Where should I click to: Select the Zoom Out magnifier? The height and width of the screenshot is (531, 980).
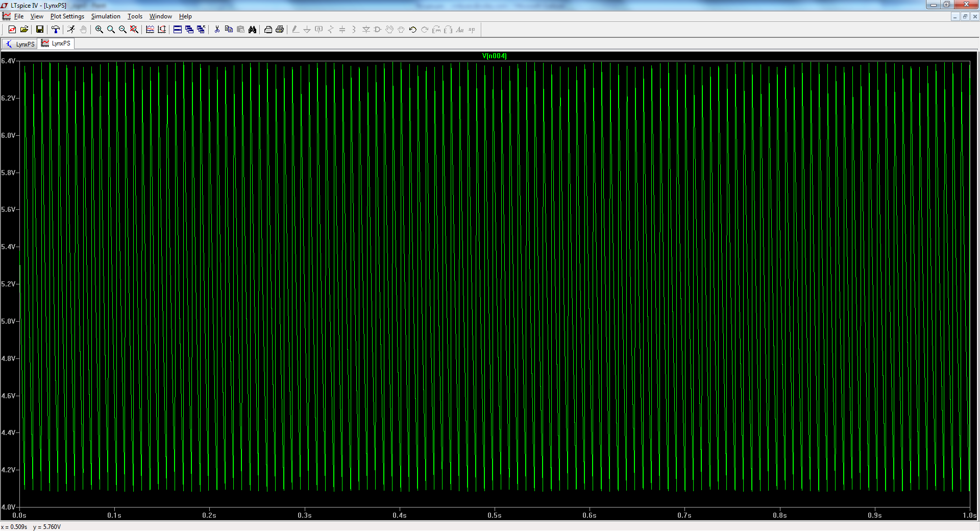point(122,30)
